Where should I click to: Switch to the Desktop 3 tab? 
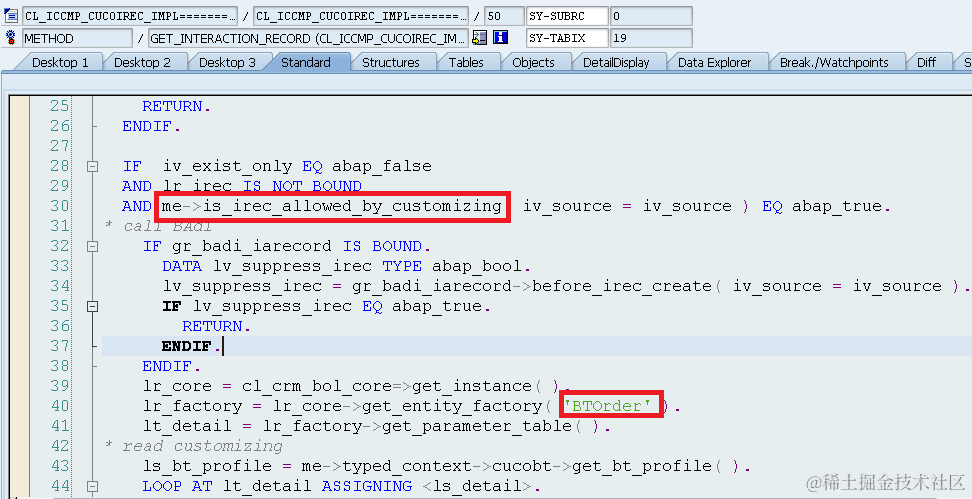pos(227,62)
